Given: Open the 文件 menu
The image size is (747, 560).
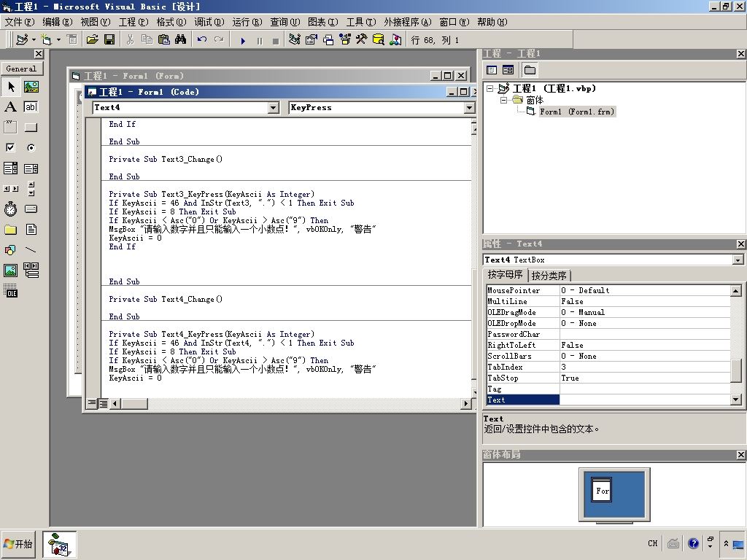Looking at the screenshot, I should point(19,22).
